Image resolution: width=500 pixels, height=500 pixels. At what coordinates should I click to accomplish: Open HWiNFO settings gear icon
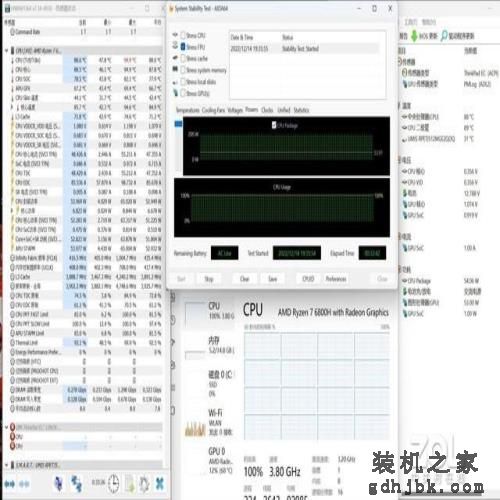[144, 484]
